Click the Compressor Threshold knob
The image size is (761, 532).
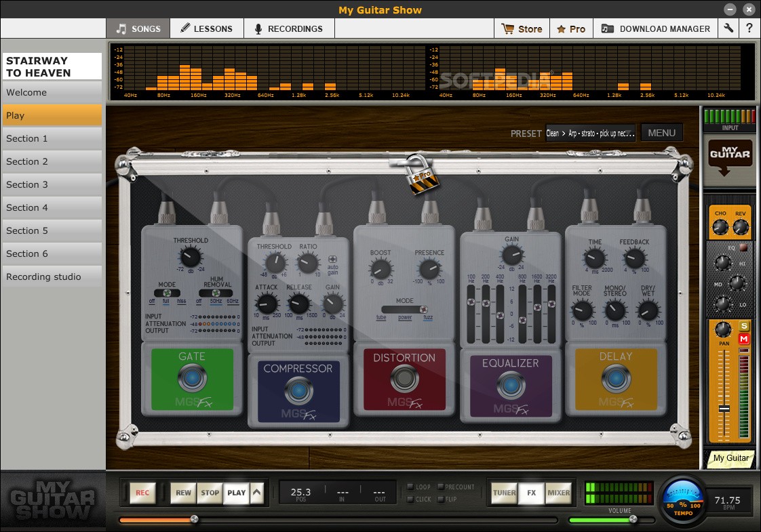tap(275, 263)
